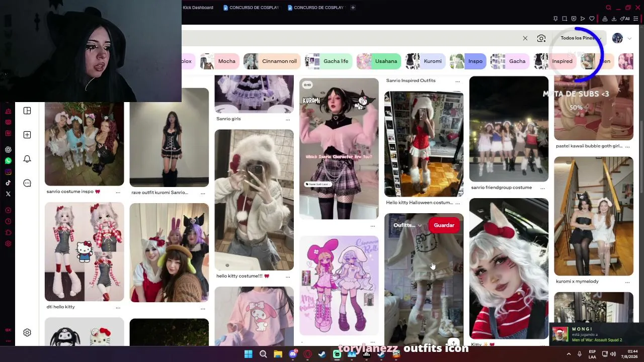Switch to the first CONCURSO DE COSPLAY tab
This screenshot has height=362, width=644.
[251, 8]
